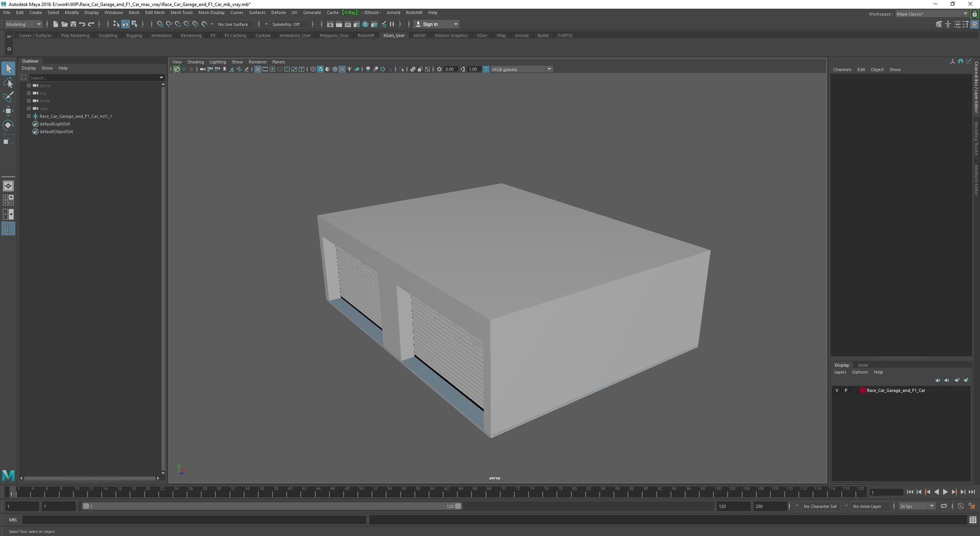
Task: Open the sRGB gamma view transform dropdown
Action: point(521,69)
